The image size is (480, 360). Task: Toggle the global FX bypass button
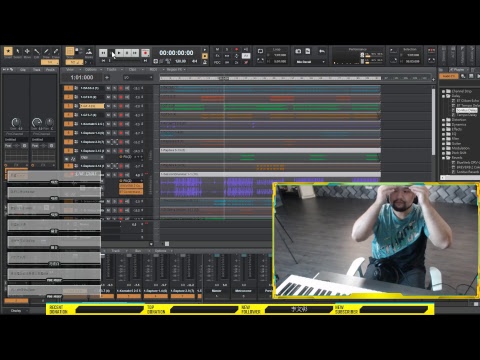pyautogui.click(x=217, y=56)
